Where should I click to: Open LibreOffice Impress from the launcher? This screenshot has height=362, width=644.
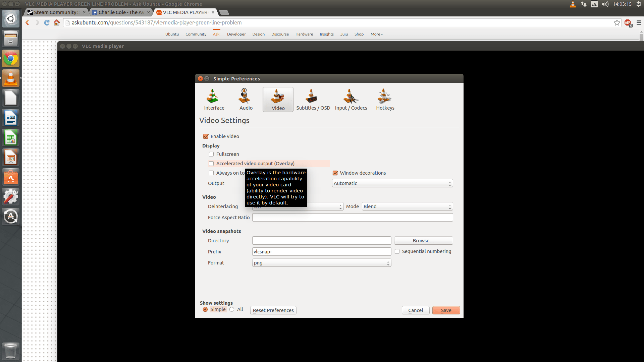[x=11, y=158]
